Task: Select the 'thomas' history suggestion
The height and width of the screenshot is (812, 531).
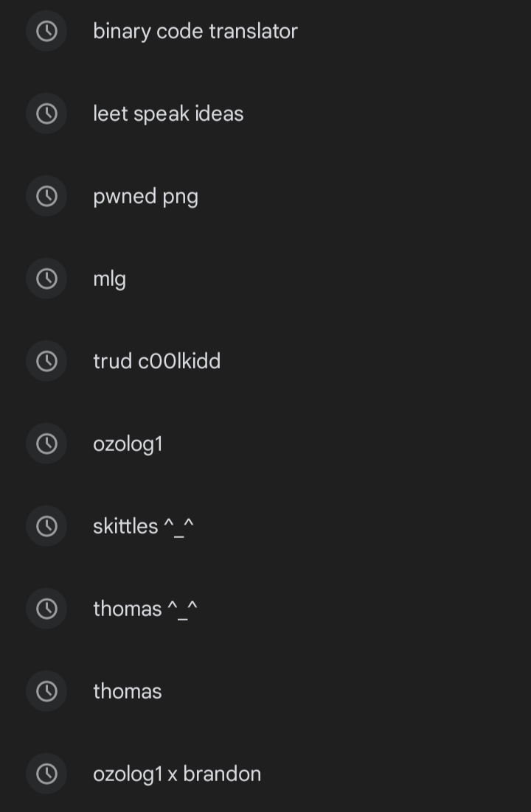Action: 127,691
